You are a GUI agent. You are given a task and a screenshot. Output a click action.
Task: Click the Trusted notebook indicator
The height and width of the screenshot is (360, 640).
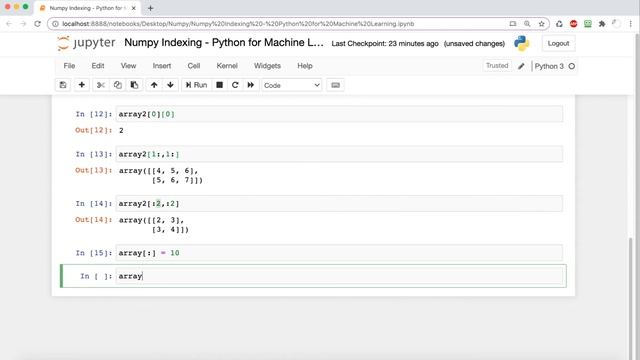[497, 66]
